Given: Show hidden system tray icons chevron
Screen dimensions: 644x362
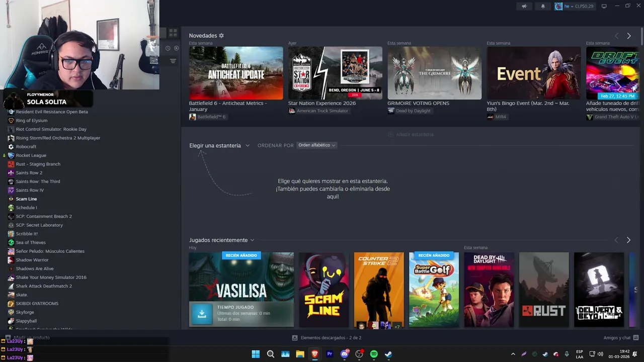Looking at the screenshot, I should coord(513,354).
